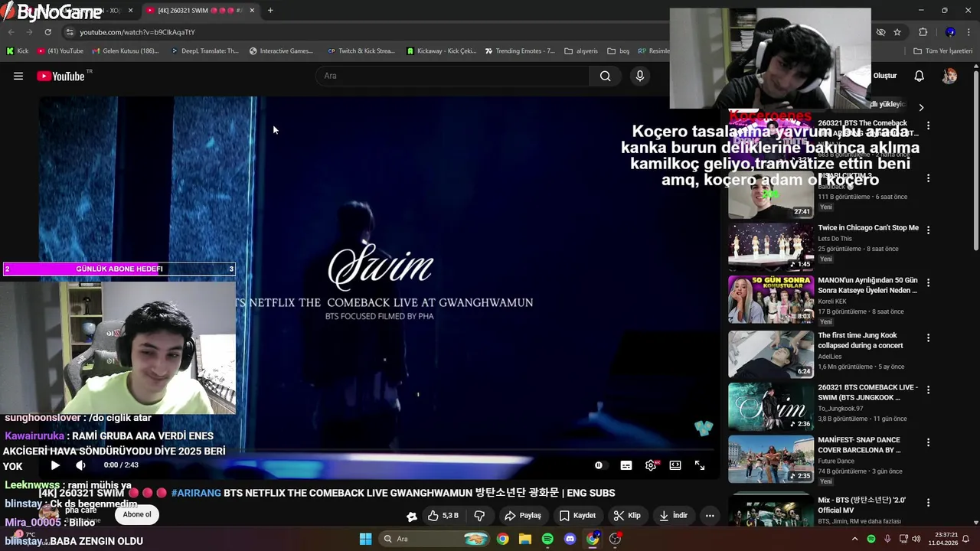
Task: Open more video actions (three dots)
Action: tap(710, 516)
